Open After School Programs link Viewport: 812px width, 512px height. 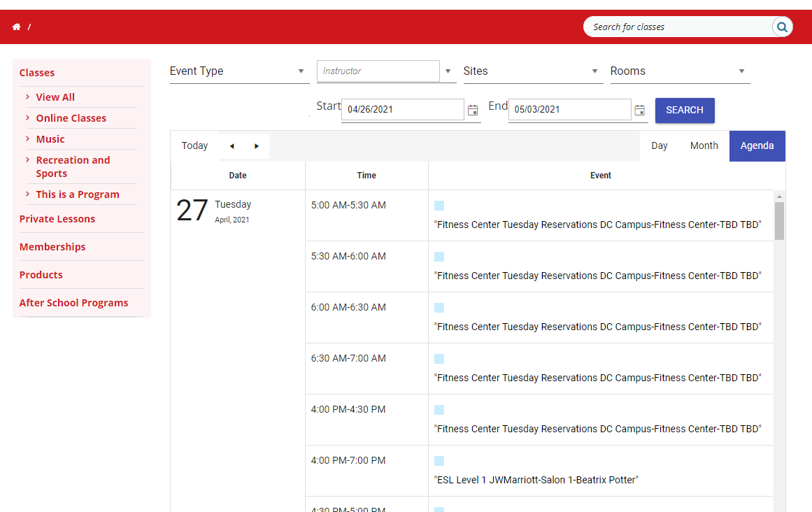(73, 303)
